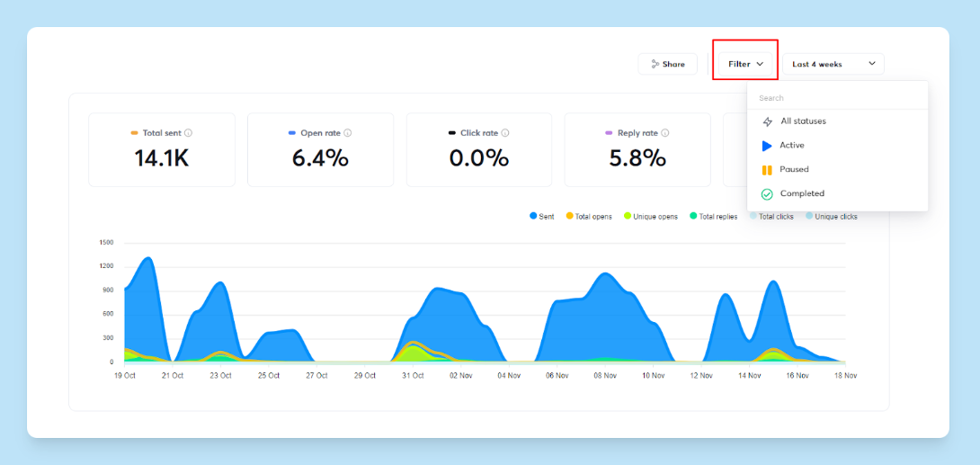Click the blue play icon for Active

tap(767, 146)
